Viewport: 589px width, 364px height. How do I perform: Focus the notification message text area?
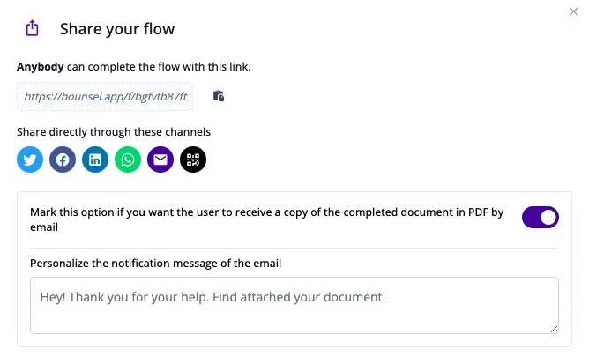click(x=294, y=306)
